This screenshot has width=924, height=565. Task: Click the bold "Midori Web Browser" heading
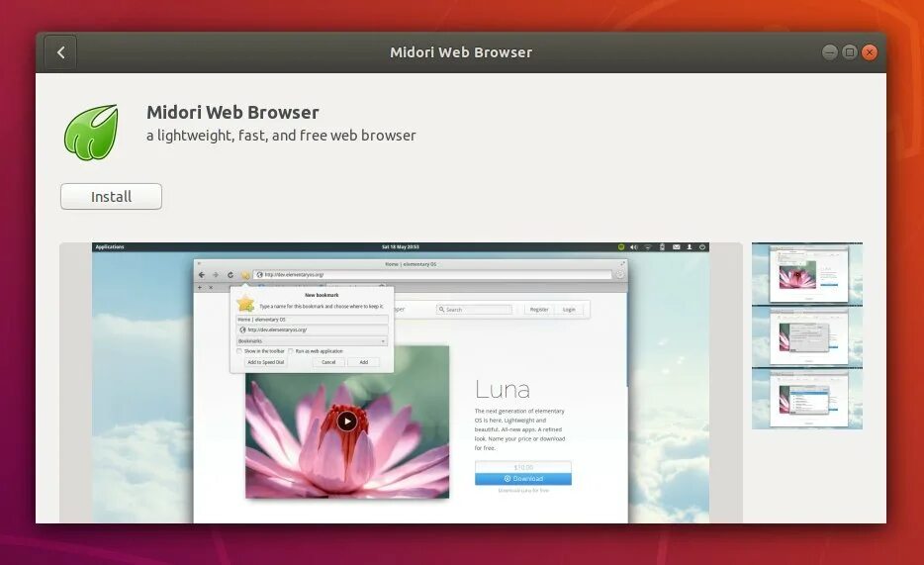pyautogui.click(x=232, y=112)
